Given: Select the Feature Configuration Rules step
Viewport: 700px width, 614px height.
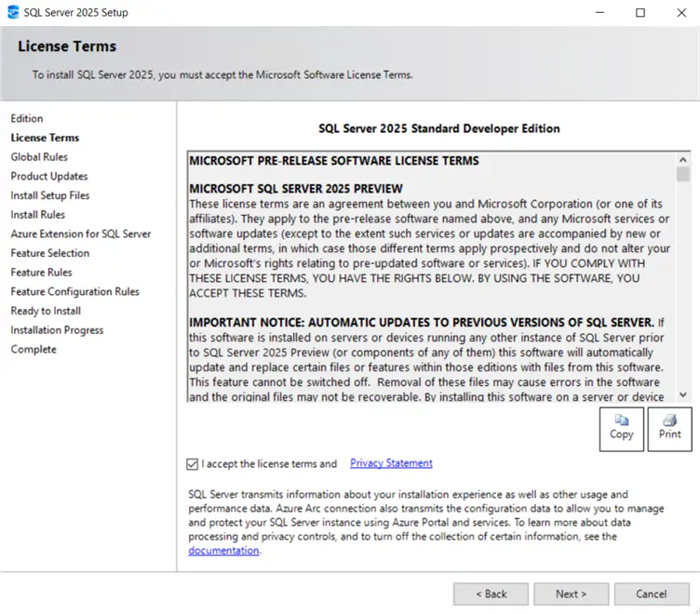Looking at the screenshot, I should click(x=75, y=291).
